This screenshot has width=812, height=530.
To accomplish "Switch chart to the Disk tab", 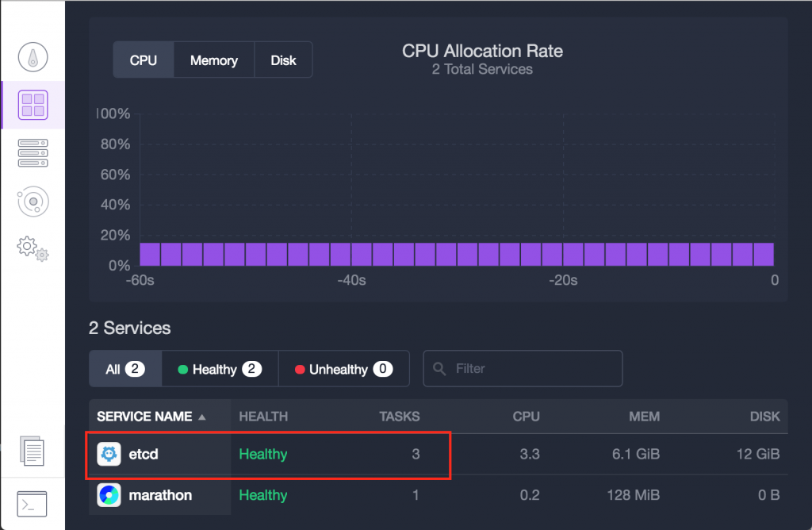I will tap(283, 60).
